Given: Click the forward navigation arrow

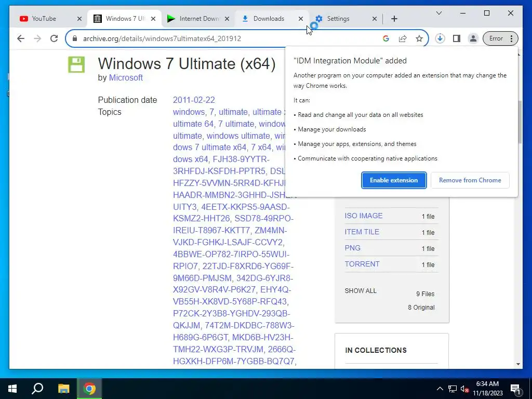Looking at the screenshot, I should [37, 38].
